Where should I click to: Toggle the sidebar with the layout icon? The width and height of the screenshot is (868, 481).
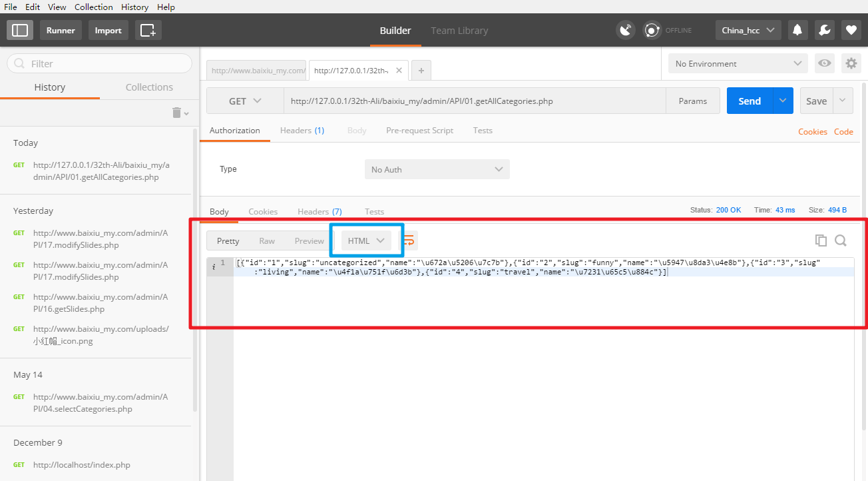pyautogui.click(x=21, y=29)
